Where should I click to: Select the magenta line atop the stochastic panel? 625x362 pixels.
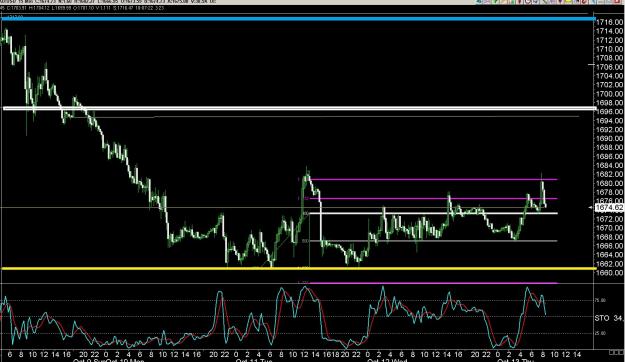click(433, 283)
